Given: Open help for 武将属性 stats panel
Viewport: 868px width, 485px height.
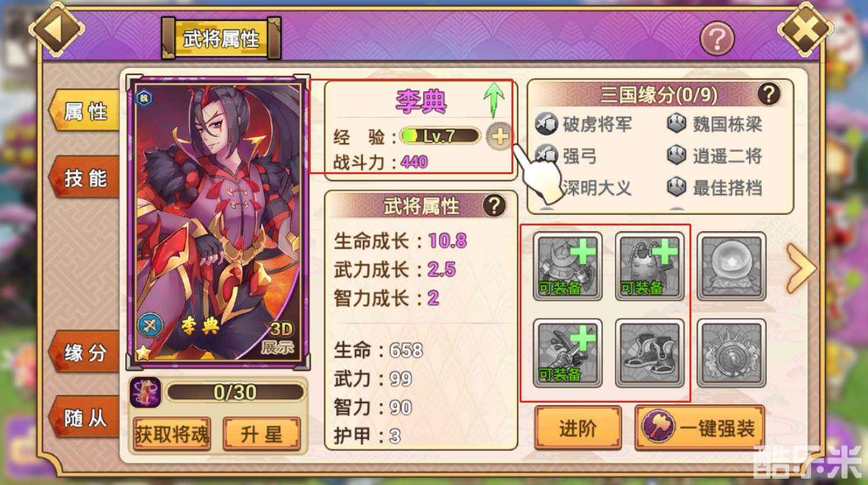Looking at the screenshot, I should 494,206.
